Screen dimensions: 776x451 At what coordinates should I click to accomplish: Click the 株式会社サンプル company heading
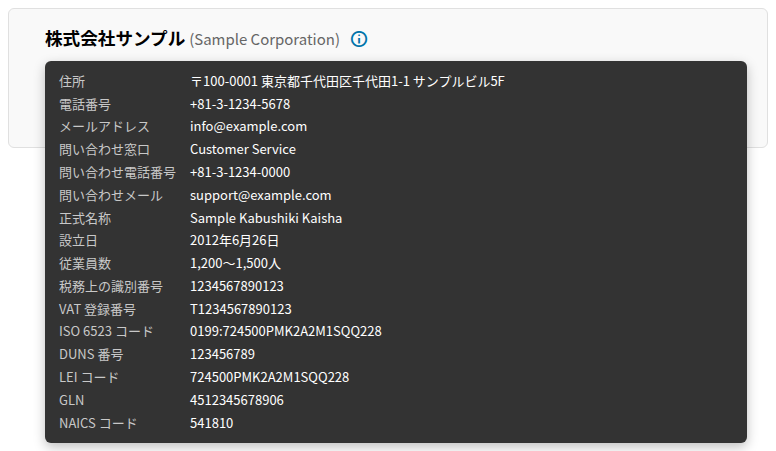click(115, 39)
